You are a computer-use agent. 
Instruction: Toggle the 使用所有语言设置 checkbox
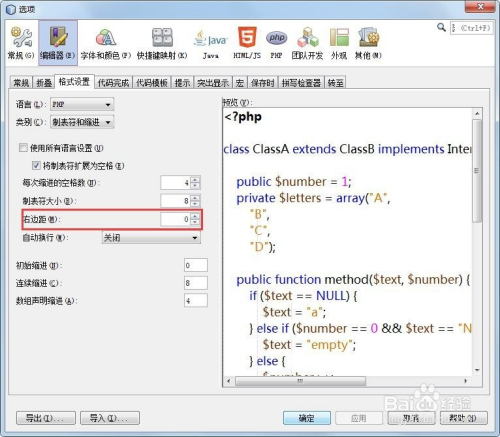pyautogui.click(x=23, y=148)
